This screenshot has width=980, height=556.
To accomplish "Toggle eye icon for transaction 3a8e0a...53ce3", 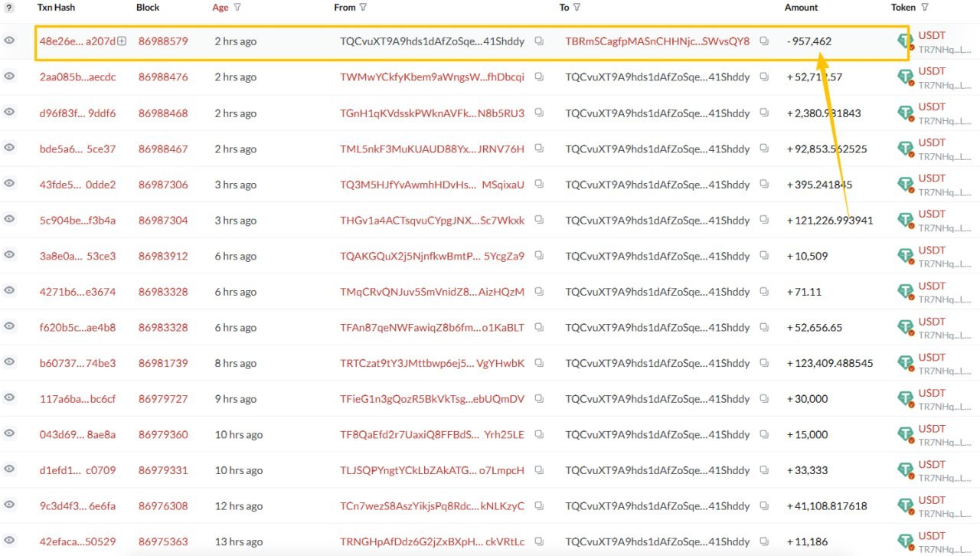I will click(9, 255).
